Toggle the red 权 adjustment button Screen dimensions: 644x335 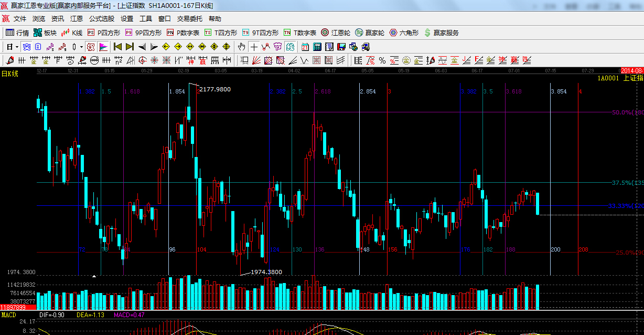(91, 47)
